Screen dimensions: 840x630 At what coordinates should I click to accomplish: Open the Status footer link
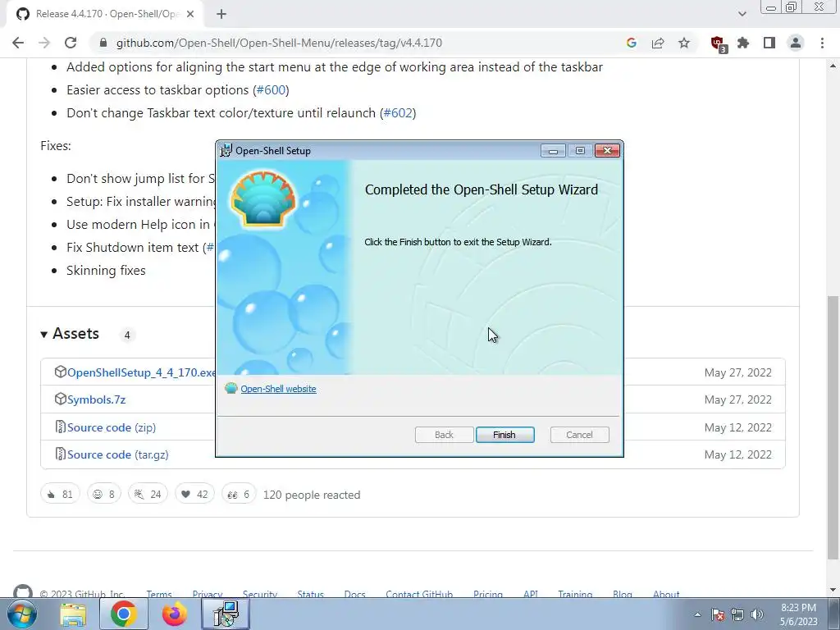tap(311, 594)
